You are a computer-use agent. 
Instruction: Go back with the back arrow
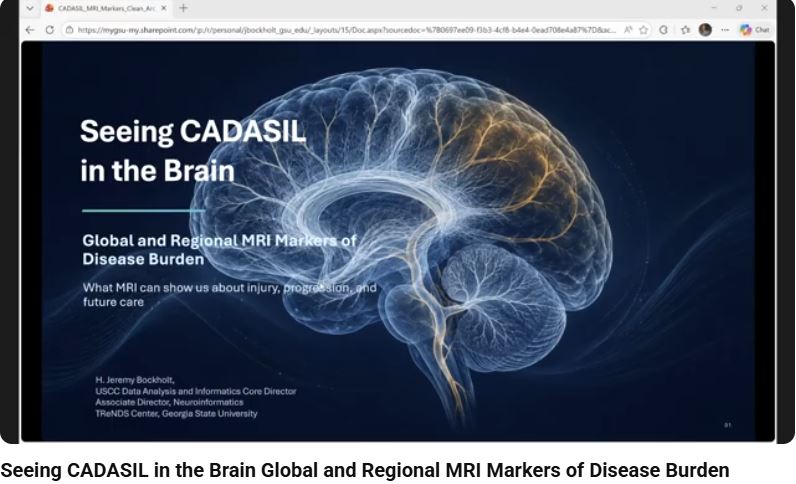30,30
